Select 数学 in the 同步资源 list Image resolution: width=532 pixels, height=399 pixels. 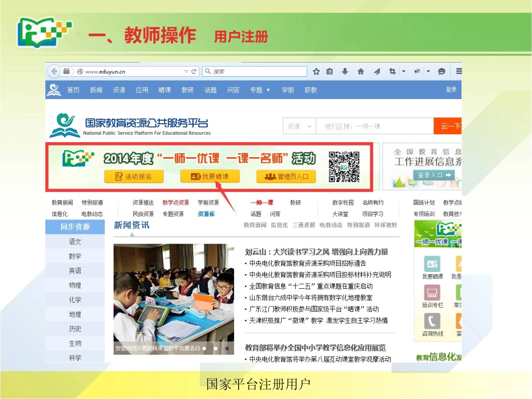pyautogui.click(x=75, y=256)
